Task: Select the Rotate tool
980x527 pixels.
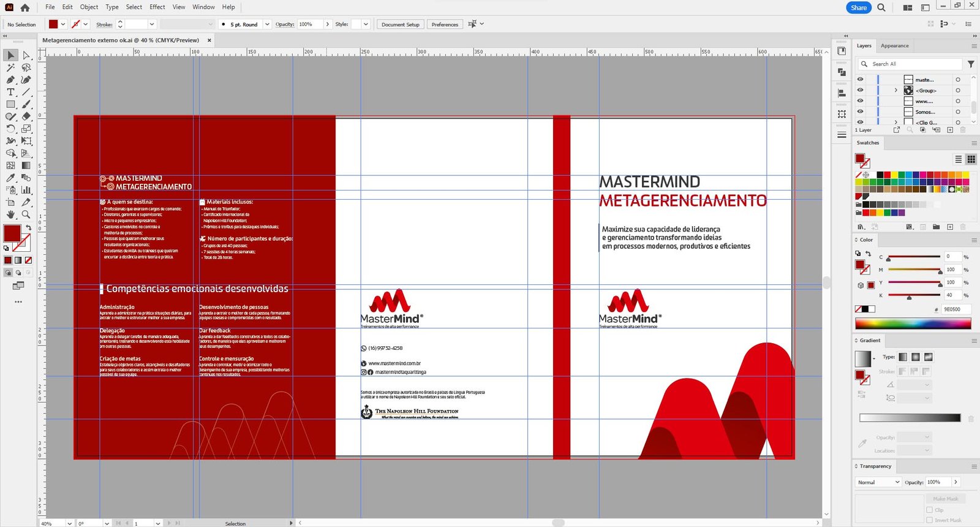Action: click(x=10, y=129)
